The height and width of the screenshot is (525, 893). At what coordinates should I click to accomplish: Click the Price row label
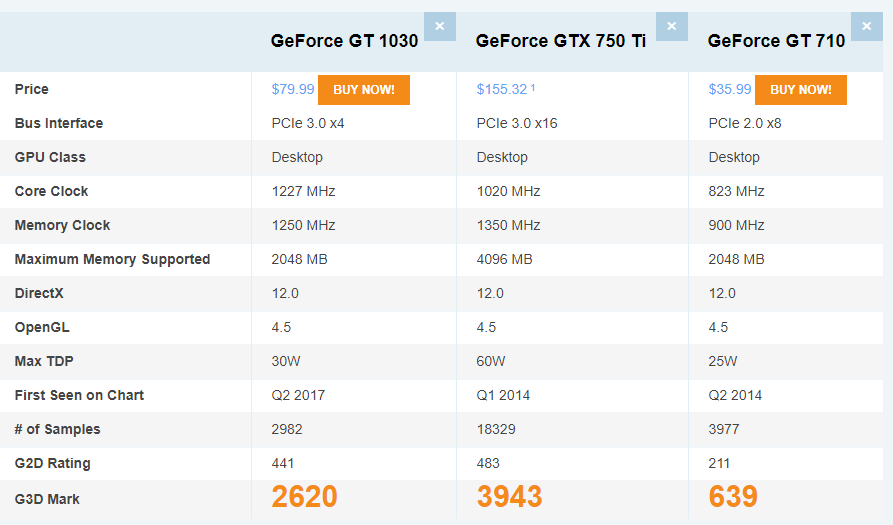coord(32,90)
